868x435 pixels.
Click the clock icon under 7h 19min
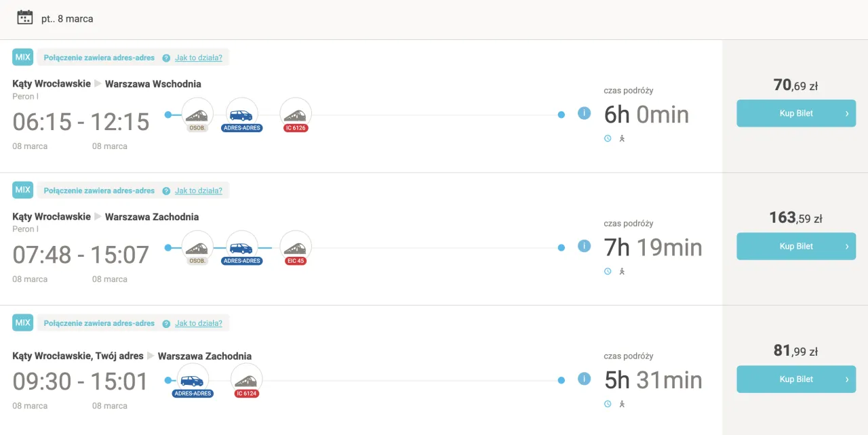pyautogui.click(x=608, y=271)
